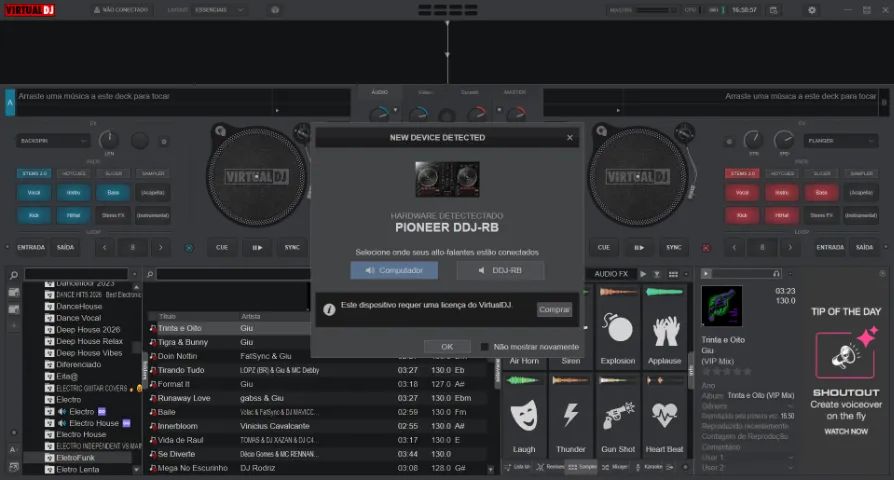The image size is (894, 480).
Task: Open left deck effect settings gear
Action: pyautogui.click(x=164, y=141)
